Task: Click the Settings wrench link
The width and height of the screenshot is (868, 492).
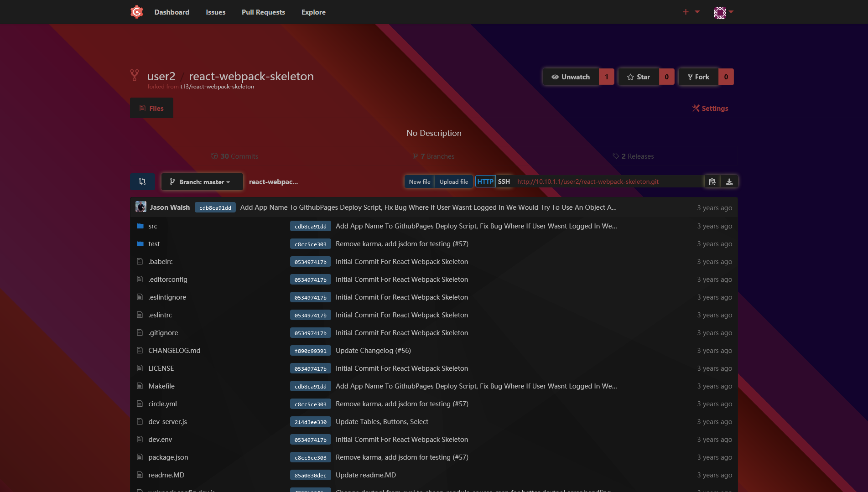Action: [710, 108]
